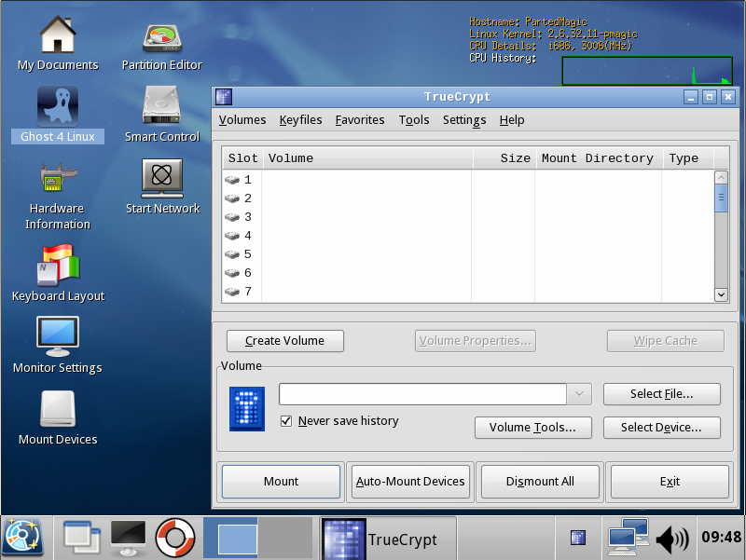The width and height of the screenshot is (746, 560).
Task: Click the TrueCrypt window title bar icon
Action: point(224,97)
